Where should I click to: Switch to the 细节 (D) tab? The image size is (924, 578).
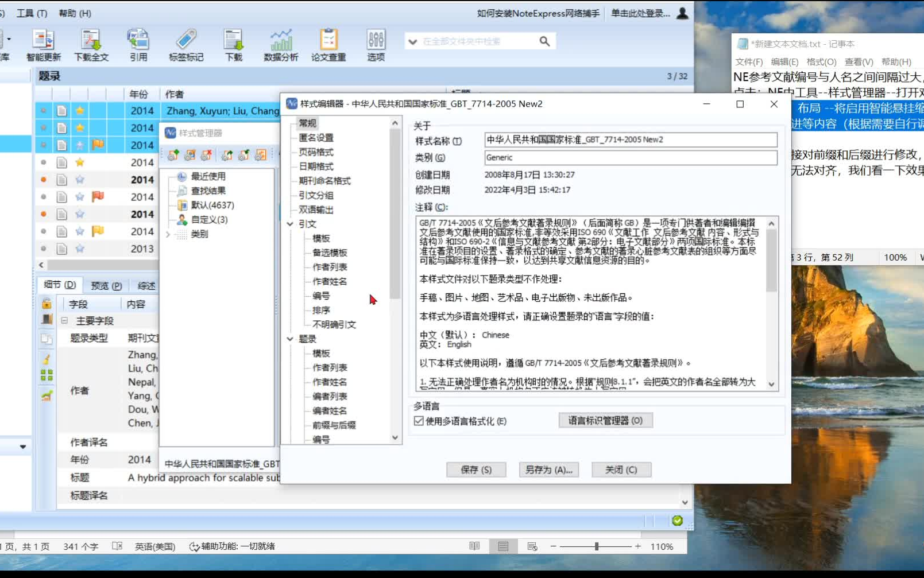[x=60, y=285]
